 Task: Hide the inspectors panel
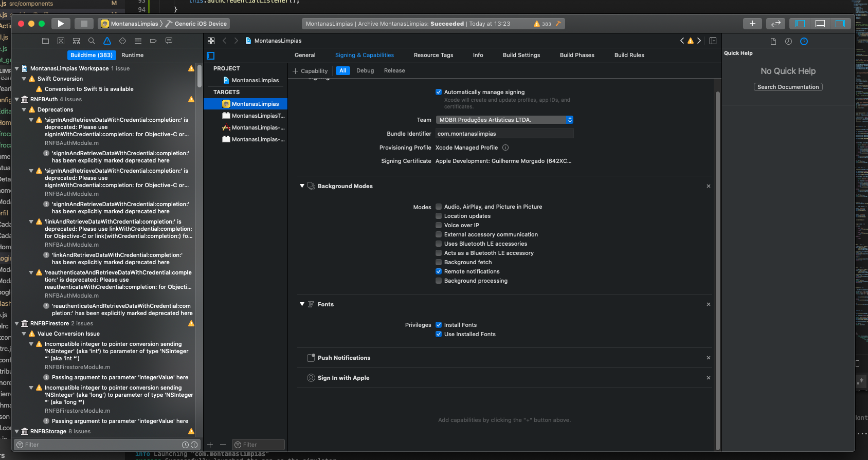pos(840,24)
